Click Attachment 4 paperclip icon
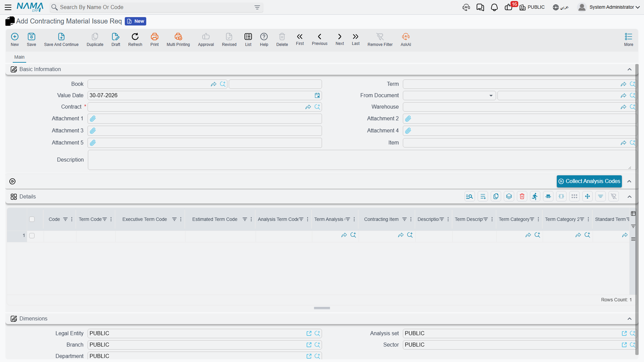The width and height of the screenshot is (644, 362). point(408,131)
